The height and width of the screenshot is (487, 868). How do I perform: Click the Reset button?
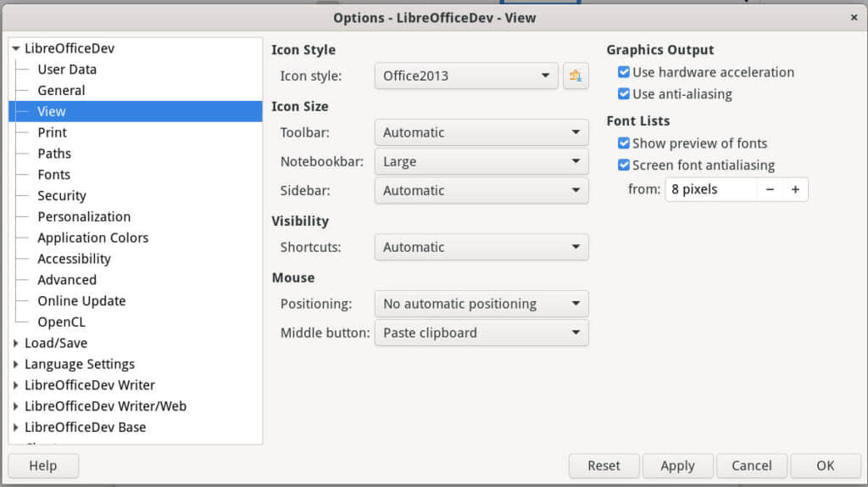pos(604,466)
